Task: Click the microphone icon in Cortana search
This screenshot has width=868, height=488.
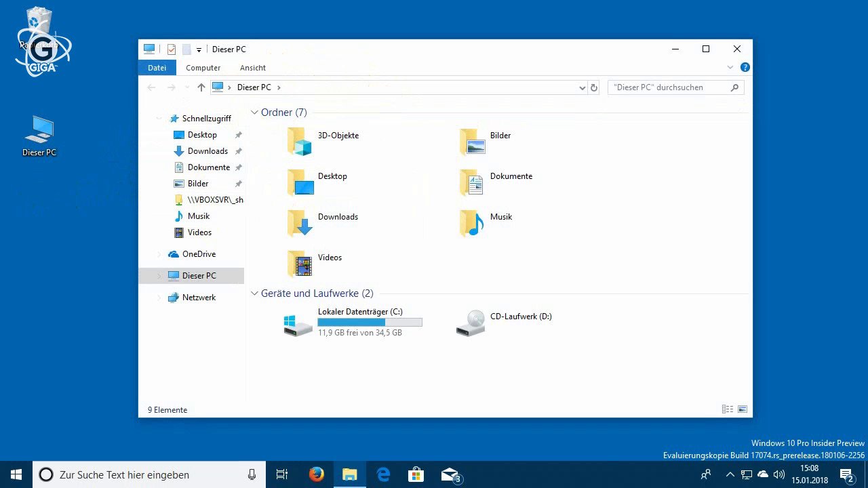Action: coord(252,474)
